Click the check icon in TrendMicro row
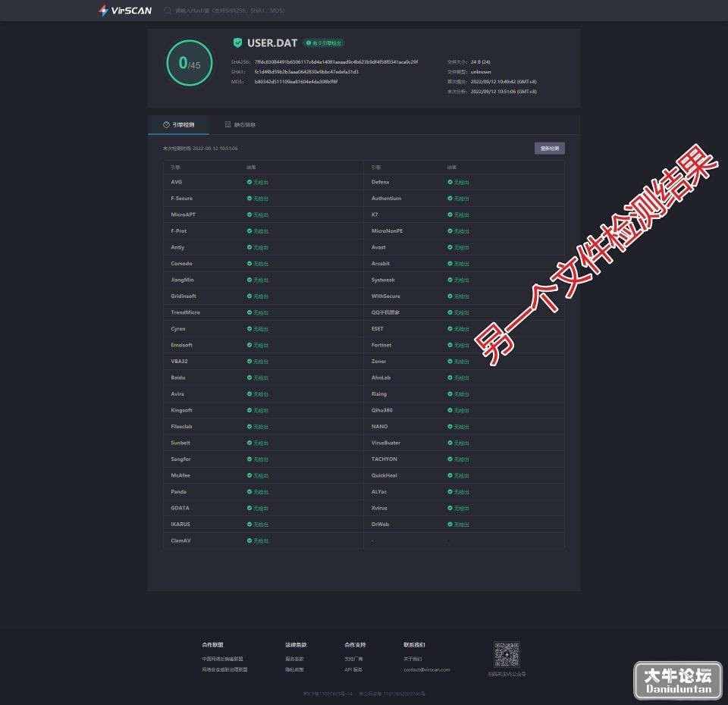 click(249, 312)
